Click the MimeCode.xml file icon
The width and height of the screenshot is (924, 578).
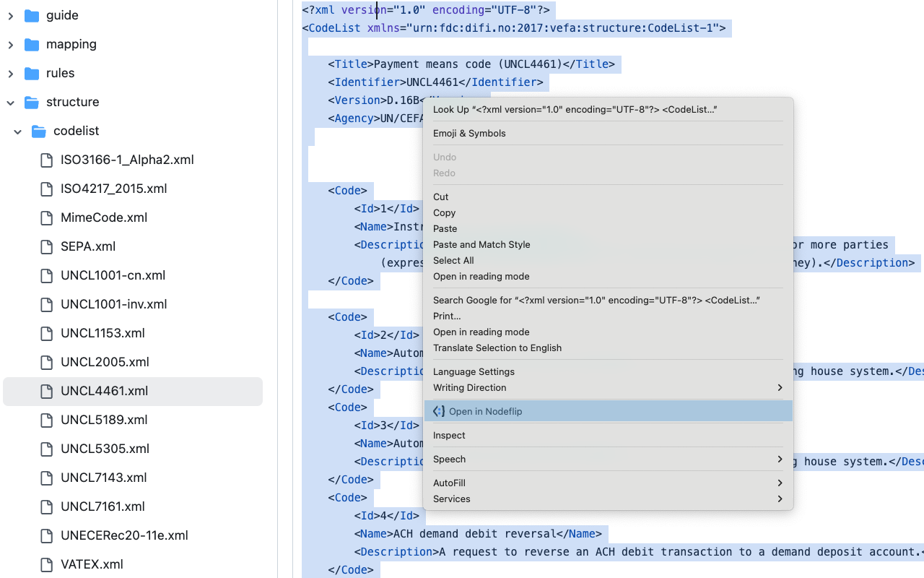click(x=46, y=217)
